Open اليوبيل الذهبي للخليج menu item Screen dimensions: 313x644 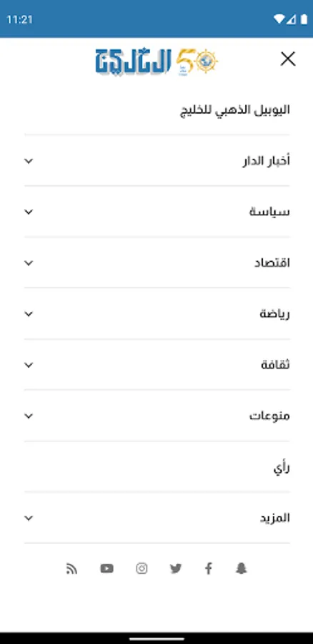[235, 110]
